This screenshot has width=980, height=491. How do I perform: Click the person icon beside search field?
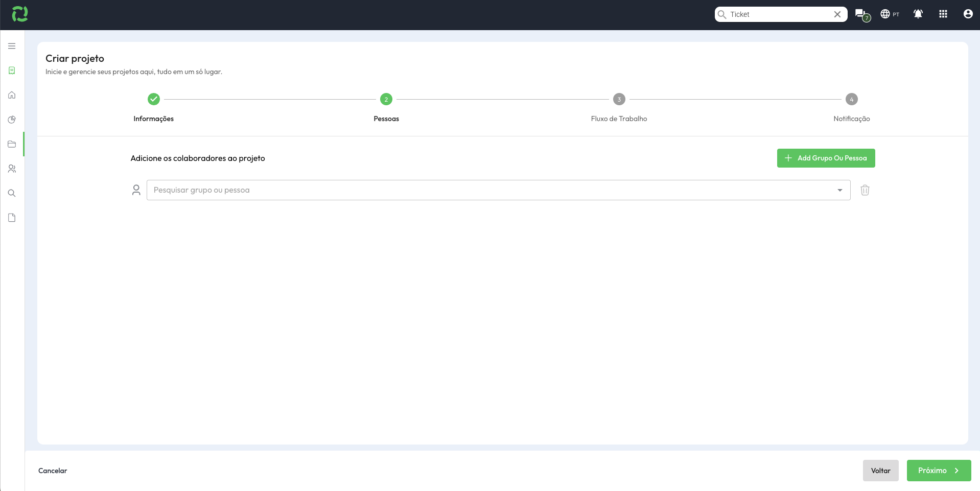tap(136, 190)
